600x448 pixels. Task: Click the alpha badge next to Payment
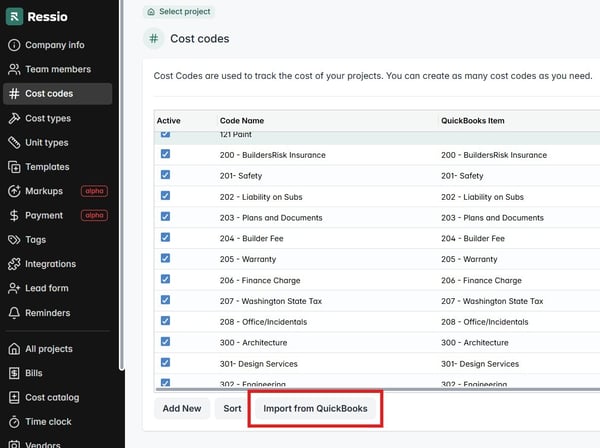pyautogui.click(x=94, y=215)
